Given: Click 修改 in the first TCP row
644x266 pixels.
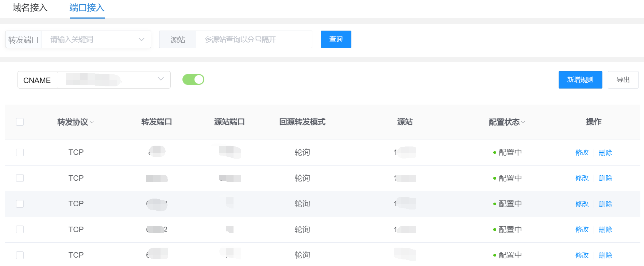Looking at the screenshot, I should tap(582, 153).
